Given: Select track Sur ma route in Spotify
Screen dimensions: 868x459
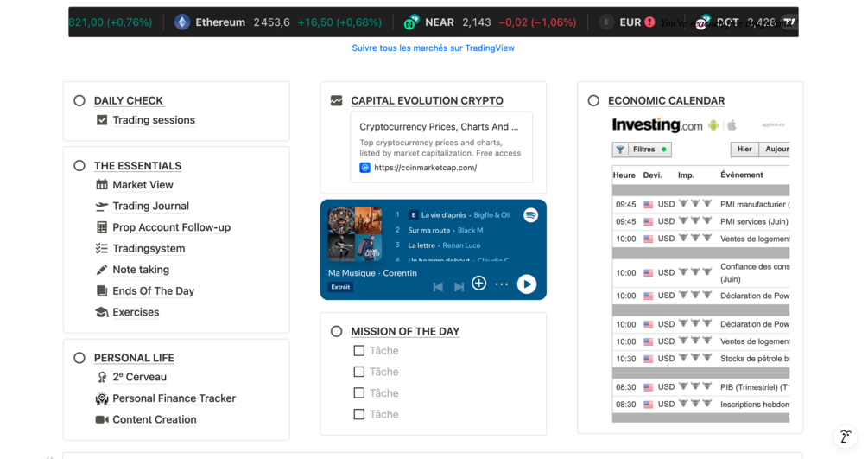Looking at the screenshot, I should [x=429, y=230].
